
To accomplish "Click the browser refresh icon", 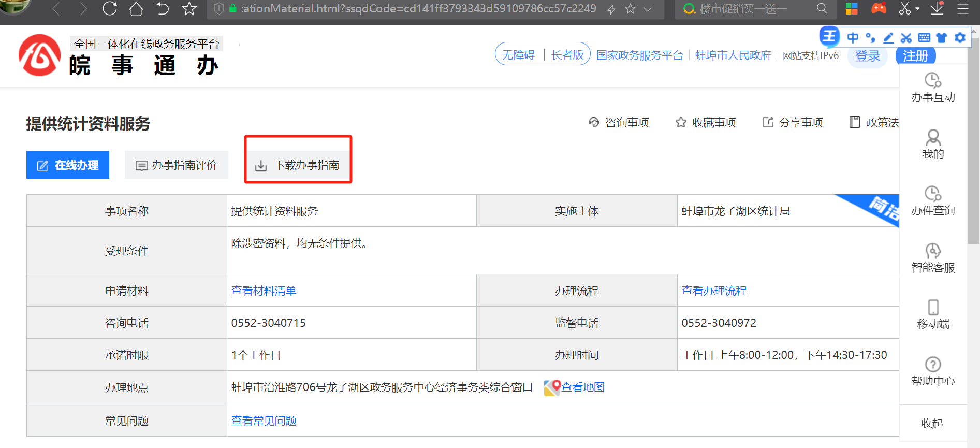I will tap(110, 9).
